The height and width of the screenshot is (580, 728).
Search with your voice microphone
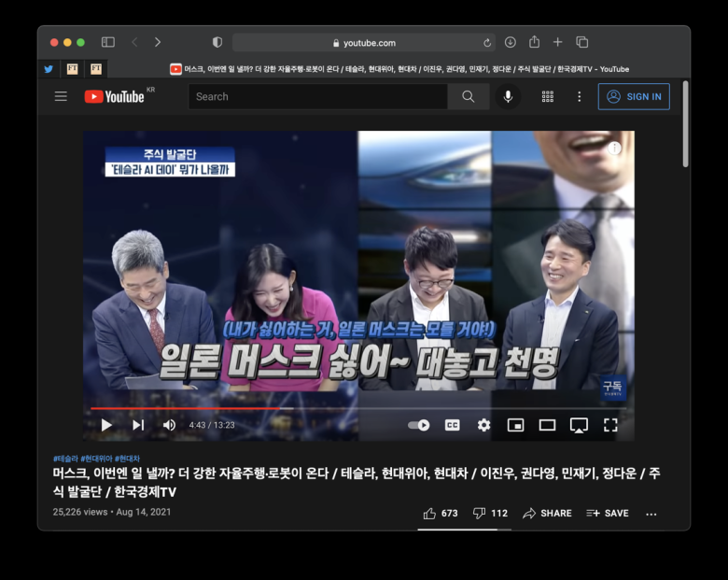(x=508, y=96)
